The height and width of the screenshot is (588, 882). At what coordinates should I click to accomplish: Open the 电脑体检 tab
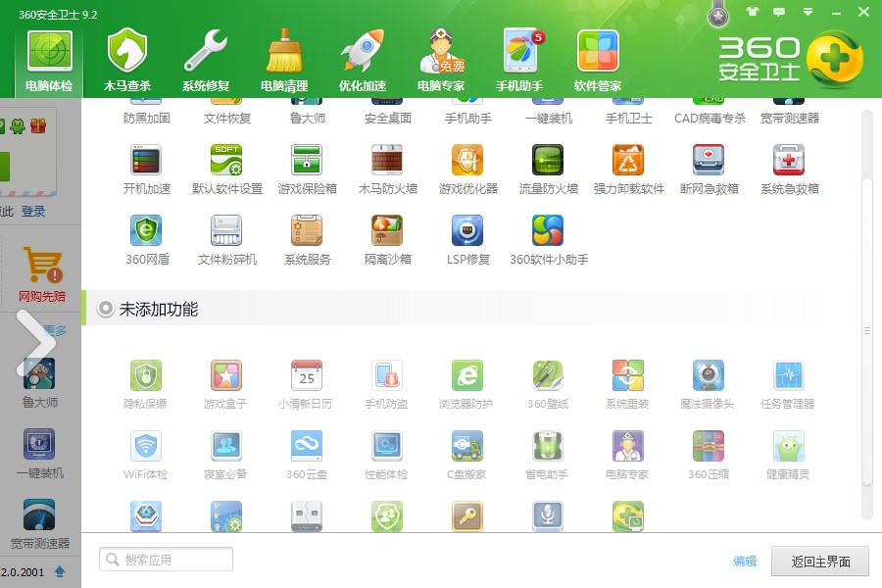pos(49,62)
